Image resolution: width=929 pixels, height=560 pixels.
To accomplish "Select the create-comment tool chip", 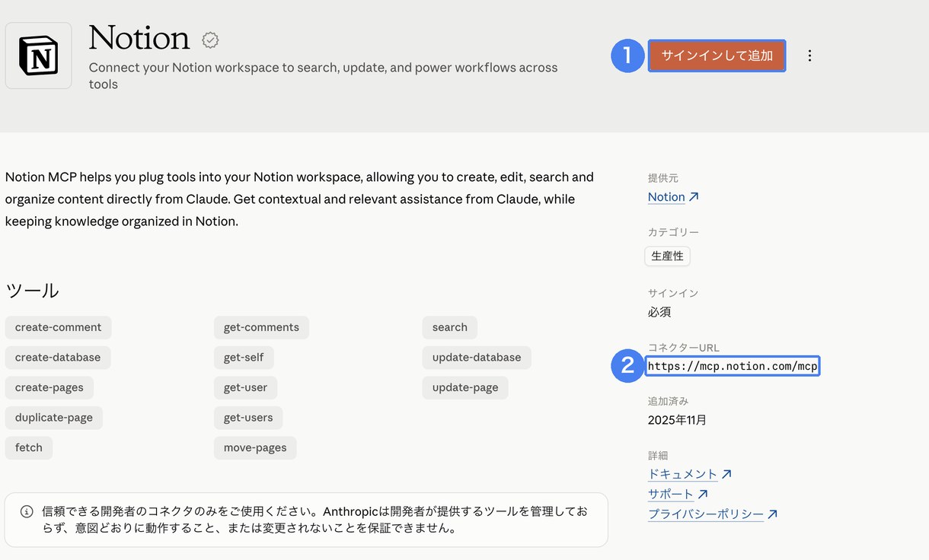I will pos(58,327).
